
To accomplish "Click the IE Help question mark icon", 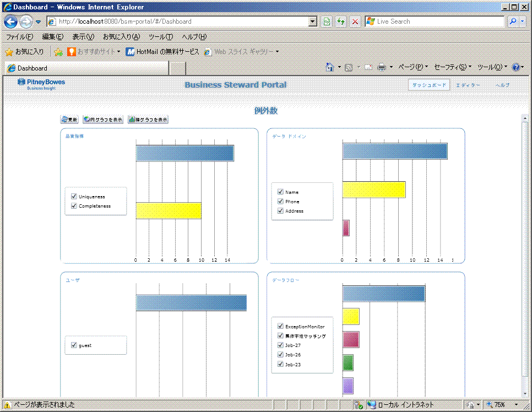I will [x=515, y=67].
